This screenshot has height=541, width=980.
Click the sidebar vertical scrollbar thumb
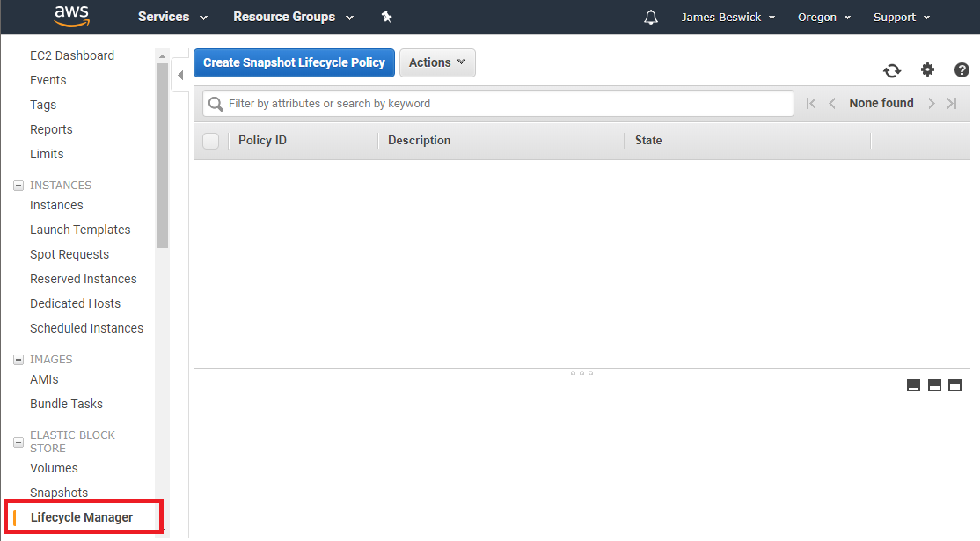click(x=162, y=155)
